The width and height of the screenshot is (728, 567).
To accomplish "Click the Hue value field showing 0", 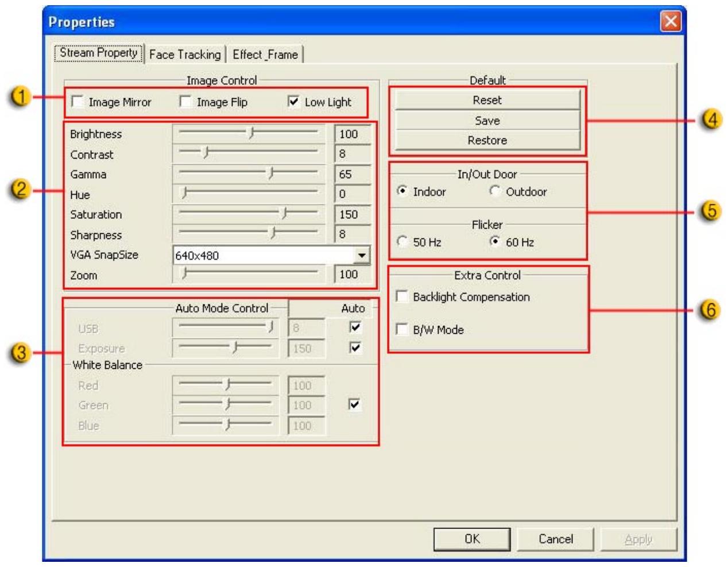I will pos(353,194).
